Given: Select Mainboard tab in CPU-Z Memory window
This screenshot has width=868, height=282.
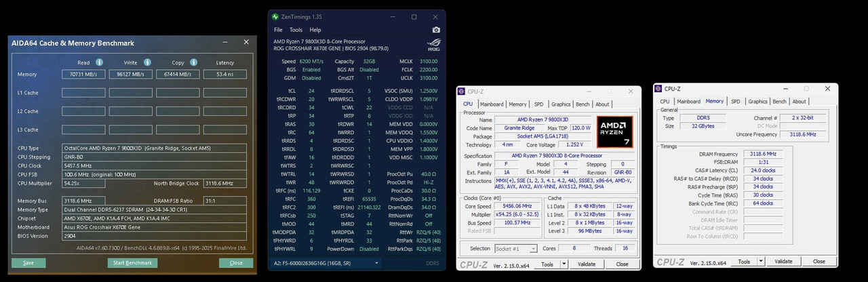Looking at the screenshot, I should click(x=688, y=102).
